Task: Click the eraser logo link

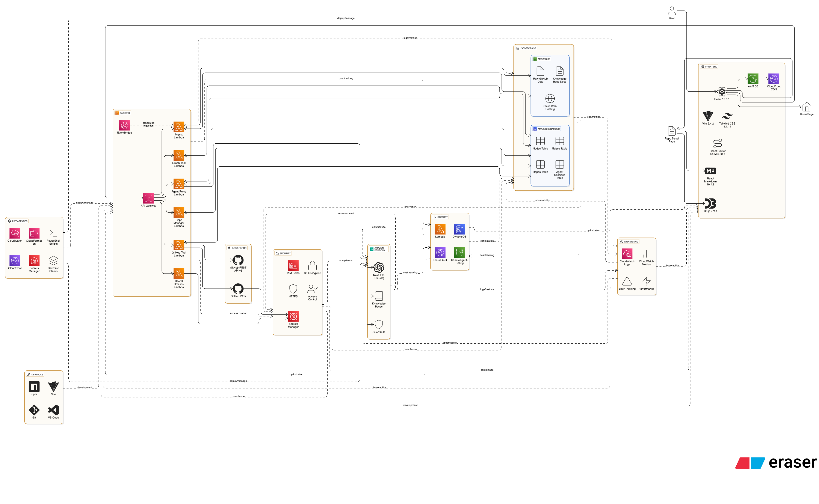Action: pos(776,463)
